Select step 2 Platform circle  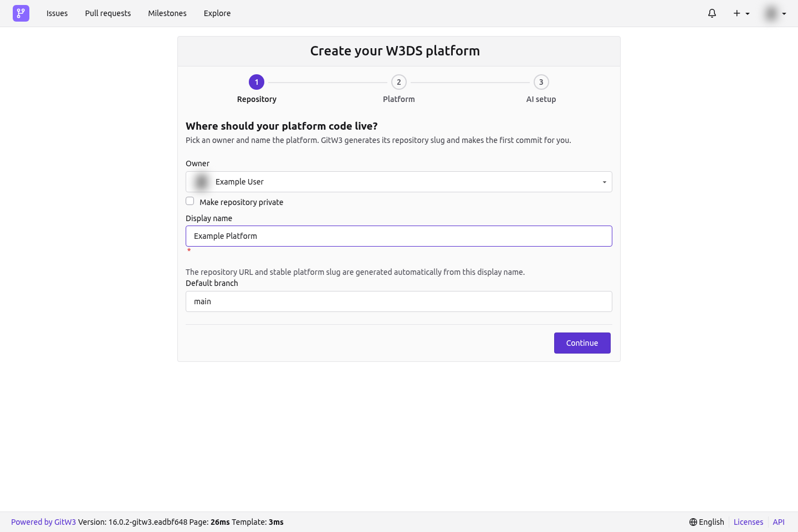(x=399, y=82)
